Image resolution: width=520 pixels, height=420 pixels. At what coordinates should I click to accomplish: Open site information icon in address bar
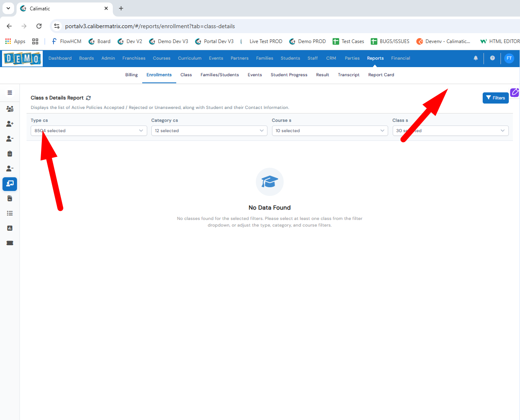tap(57, 26)
